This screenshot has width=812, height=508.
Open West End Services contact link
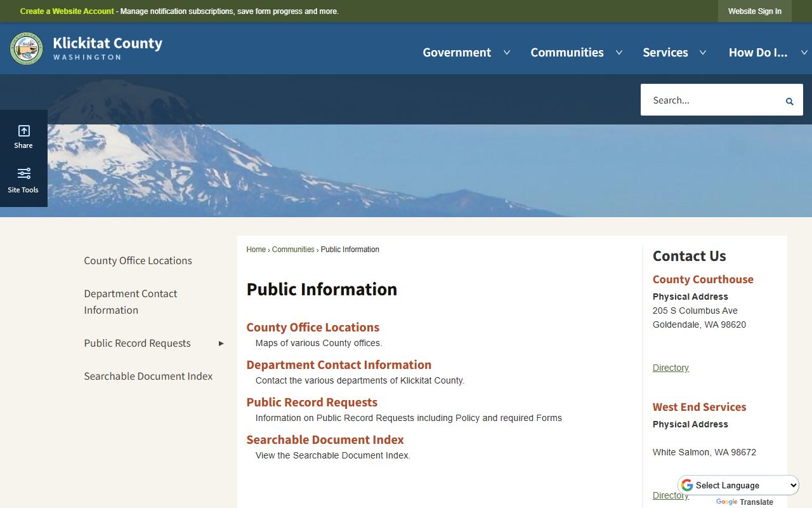699,407
